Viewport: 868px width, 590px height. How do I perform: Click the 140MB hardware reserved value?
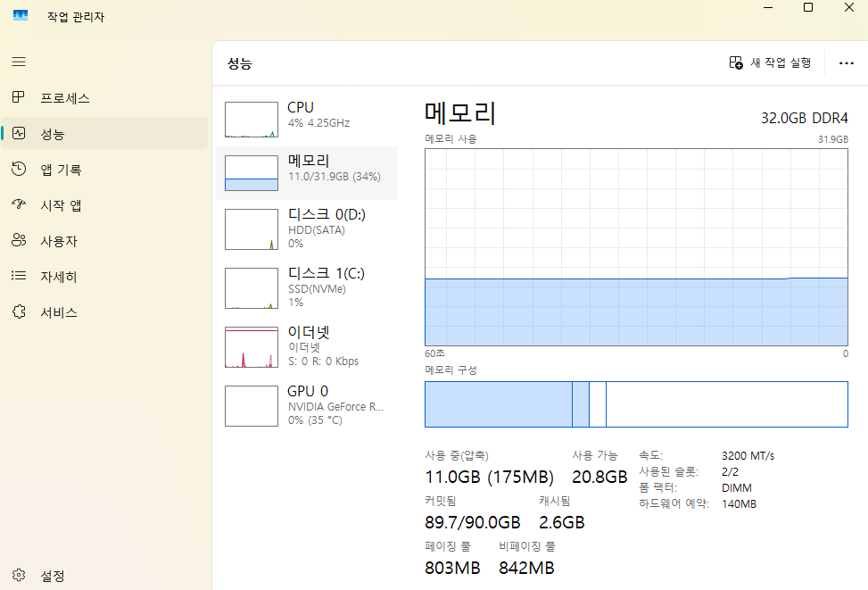click(x=739, y=504)
